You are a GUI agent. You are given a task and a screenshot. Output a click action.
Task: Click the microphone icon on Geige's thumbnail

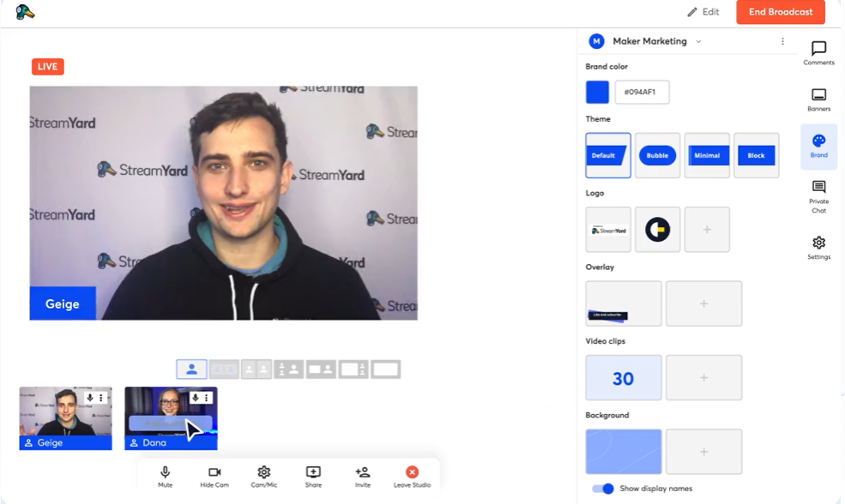tap(90, 398)
